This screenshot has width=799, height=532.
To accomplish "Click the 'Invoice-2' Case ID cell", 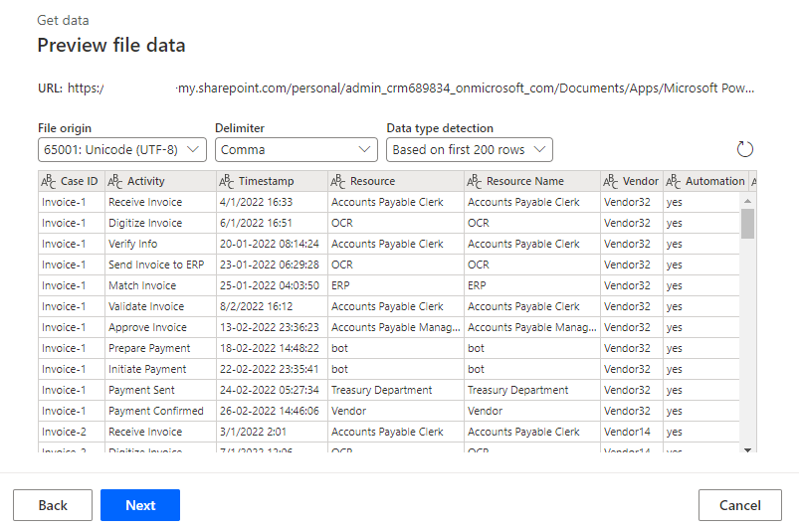I will (72, 432).
